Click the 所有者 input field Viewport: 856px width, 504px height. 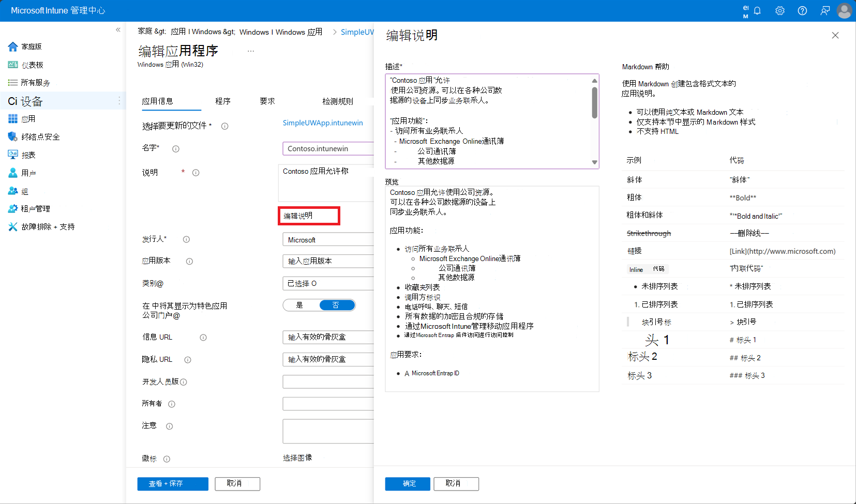(328, 404)
